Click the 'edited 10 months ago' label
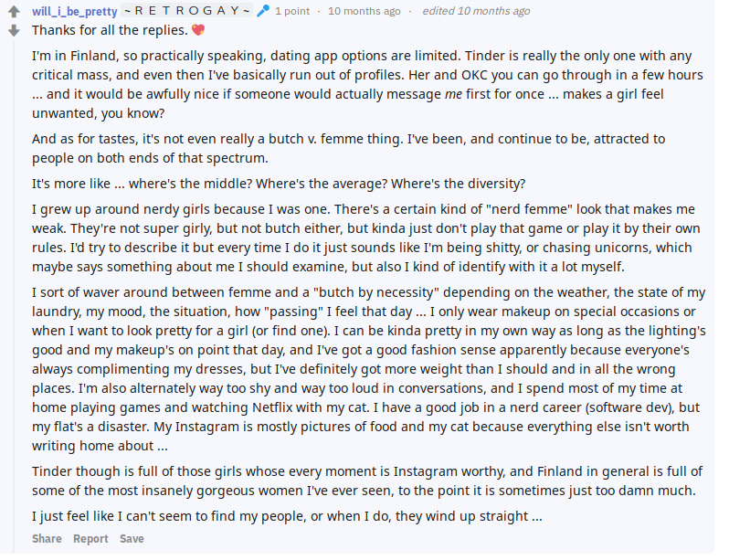The image size is (729, 560). coord(476,11)
